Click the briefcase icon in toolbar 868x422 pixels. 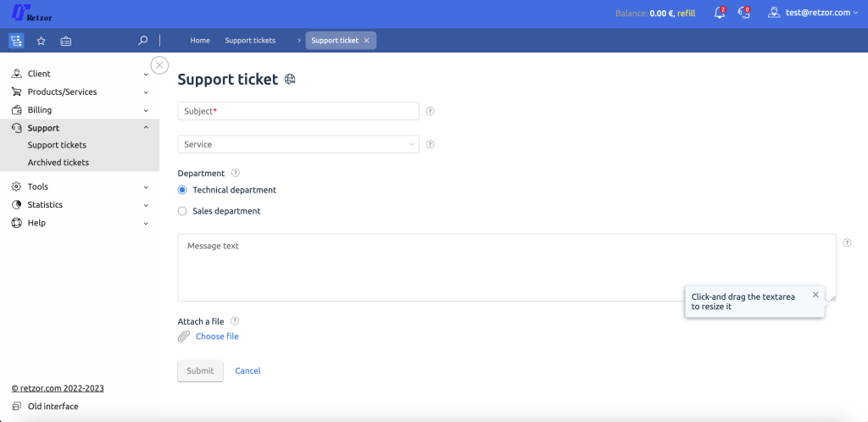(x=66, y=41)
